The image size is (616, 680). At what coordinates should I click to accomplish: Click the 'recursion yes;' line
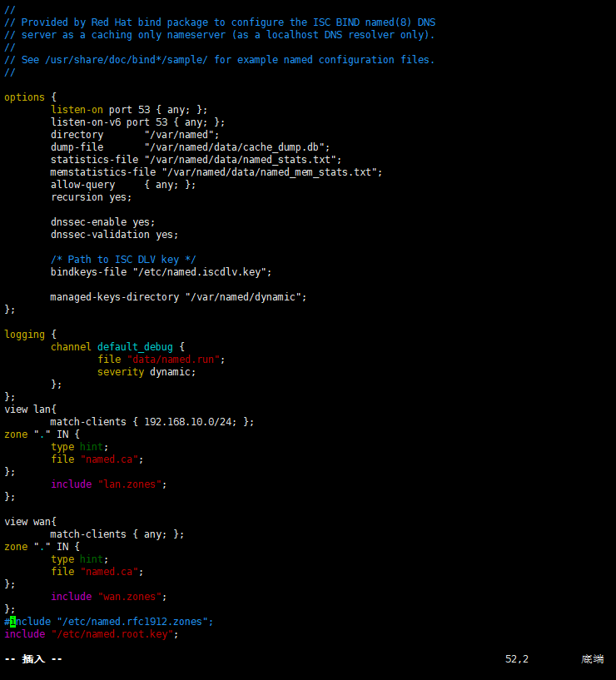(91, 197)
